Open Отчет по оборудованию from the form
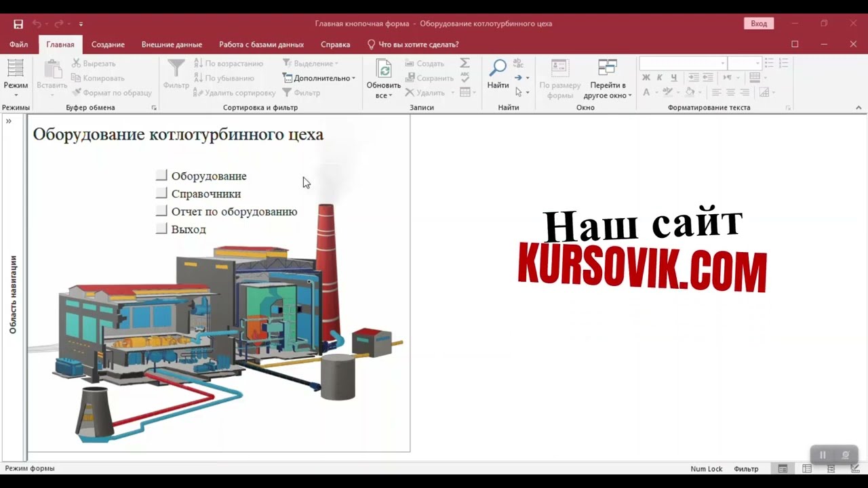 click(161, 211)
